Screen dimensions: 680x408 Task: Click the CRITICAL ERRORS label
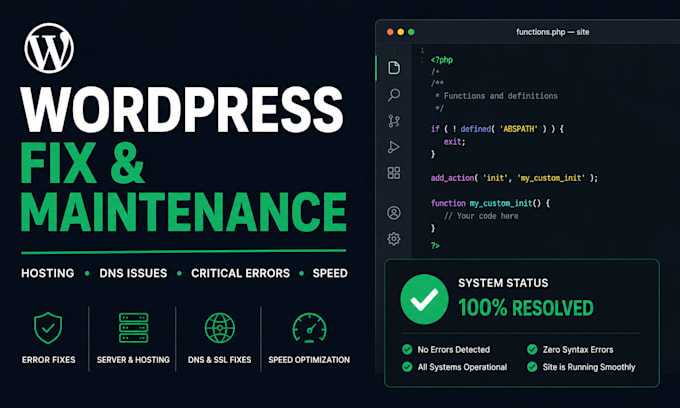click(x=240, y=273)
